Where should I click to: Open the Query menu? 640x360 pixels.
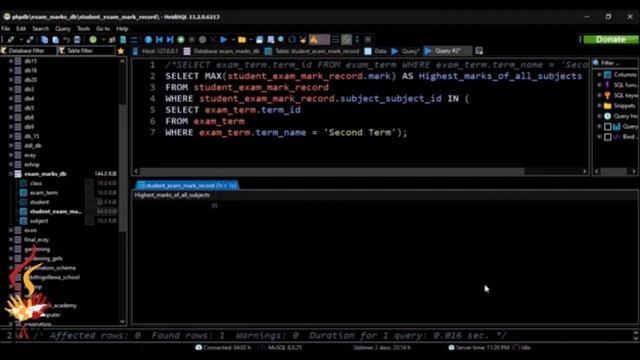point(62,29)
